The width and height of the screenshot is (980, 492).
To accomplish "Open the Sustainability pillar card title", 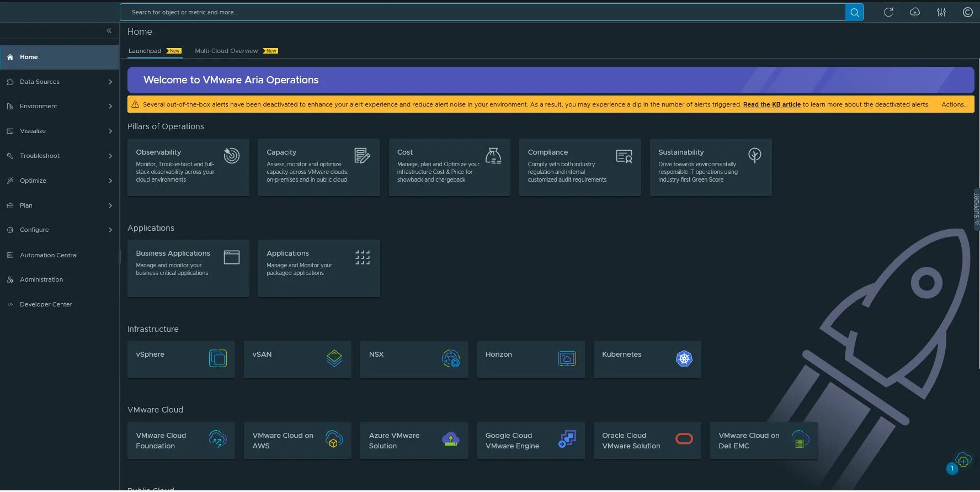I will point(681,152).
